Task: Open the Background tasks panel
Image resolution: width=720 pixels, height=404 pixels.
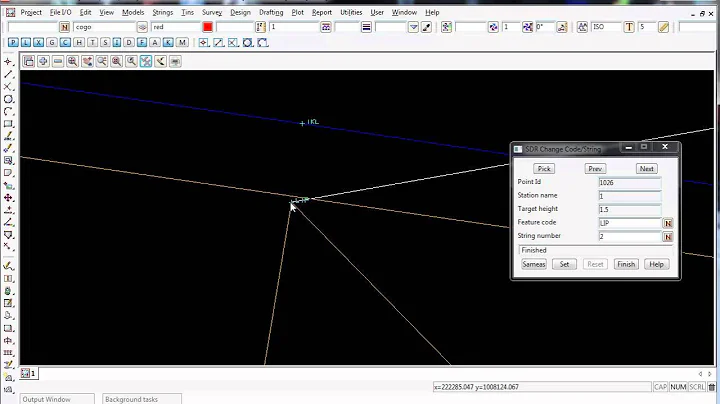Action: (x=142, y=399)
